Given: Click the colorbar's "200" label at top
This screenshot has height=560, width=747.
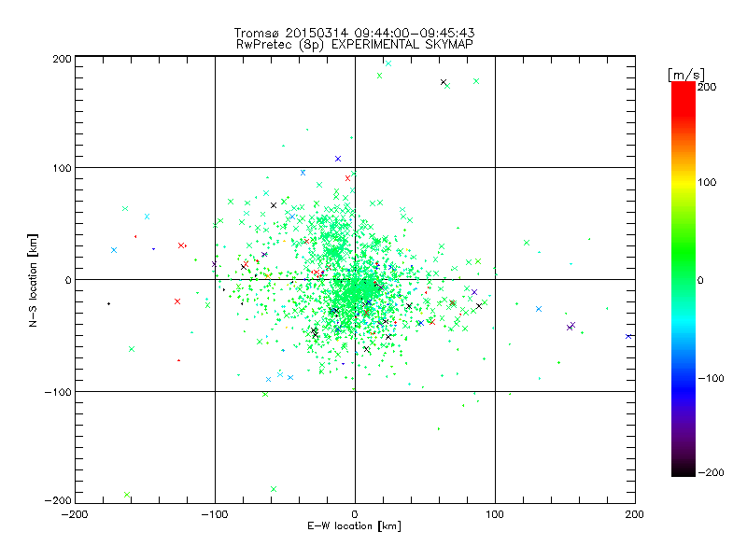Looking at the screenshot, I should coord(707,87).
